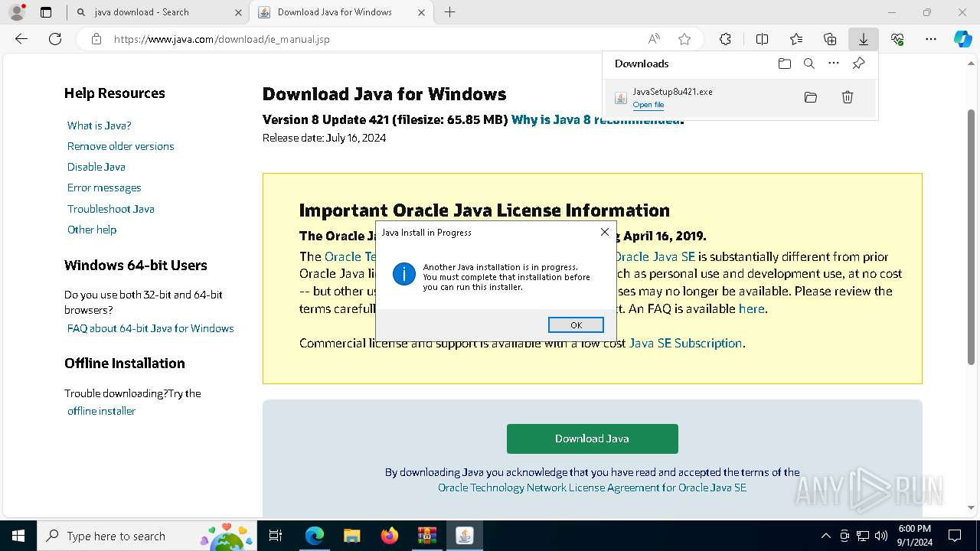Switch to java download - Search tab
The height and width of the screenshot is (551, 980).
[159, 12]
